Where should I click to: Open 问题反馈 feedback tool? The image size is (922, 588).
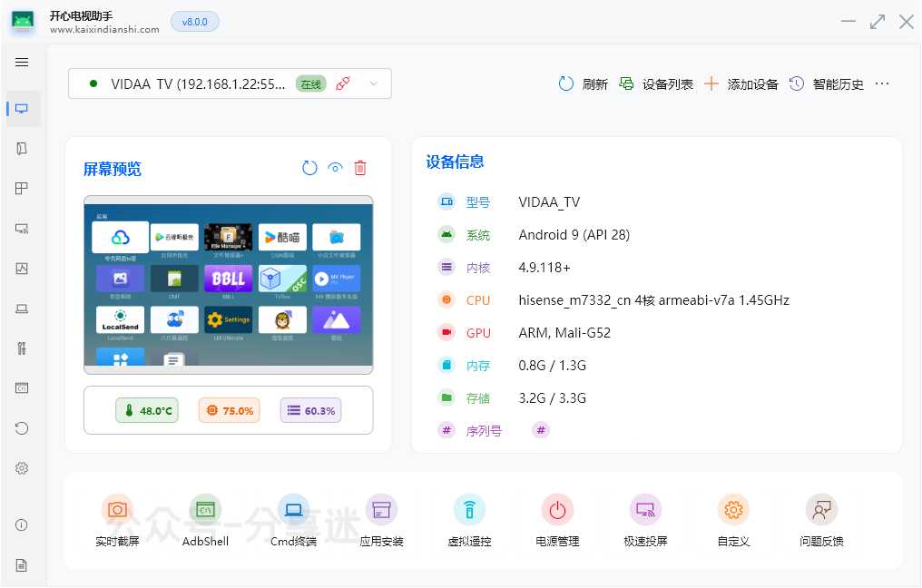click(821, 509)
